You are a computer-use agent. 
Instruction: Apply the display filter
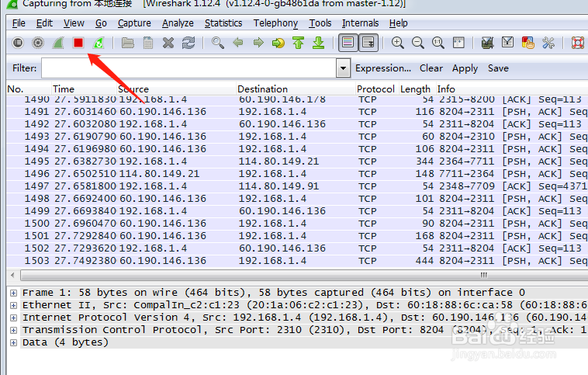pyautogui.click(x=465, y=68)
